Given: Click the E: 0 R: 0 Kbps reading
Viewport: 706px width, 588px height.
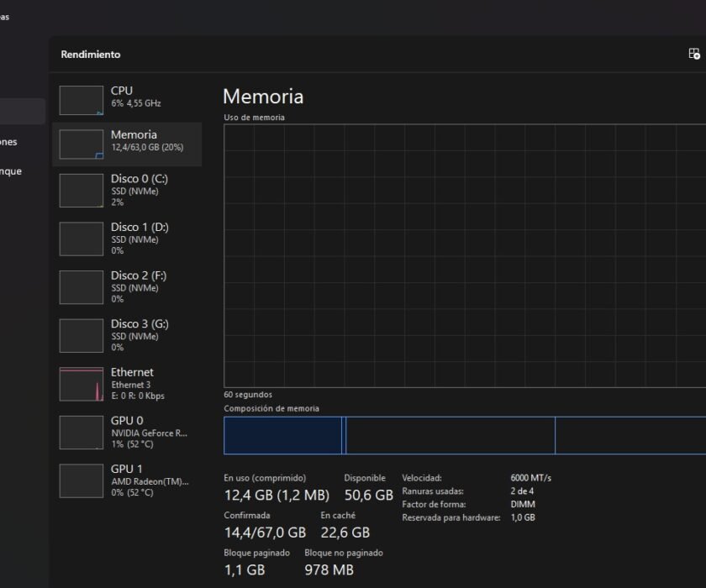Looking at the screenshot, I should [x=138, y=396].
